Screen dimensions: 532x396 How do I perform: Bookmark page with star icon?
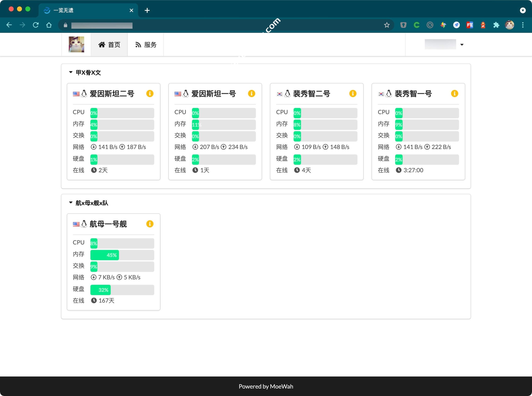coord(387,25)
